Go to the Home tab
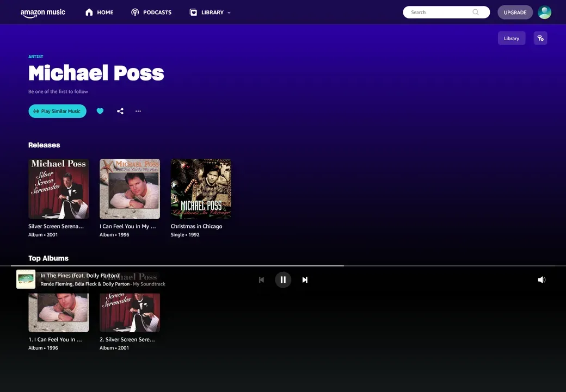Viewport: 566px width, 392px height. tap(100, 13)
